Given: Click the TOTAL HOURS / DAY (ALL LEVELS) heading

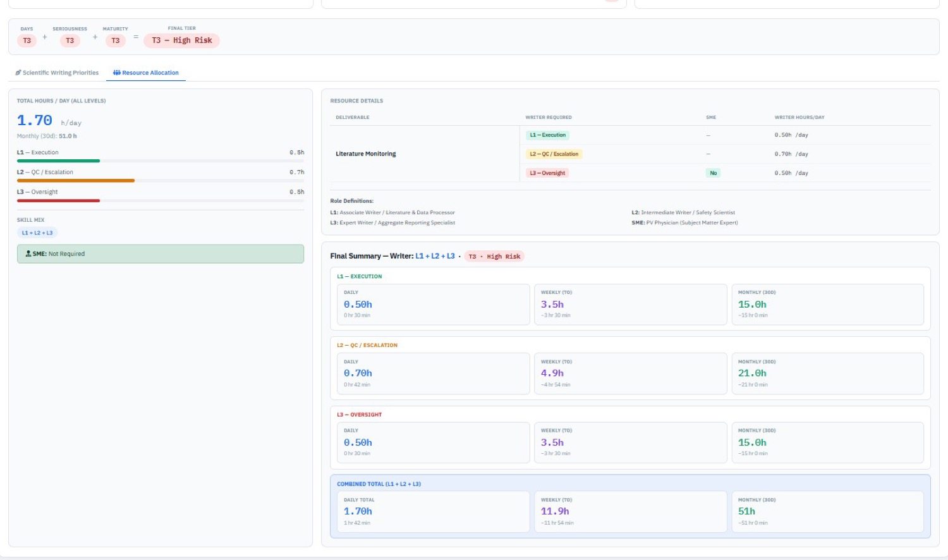Looking at the screenshot, I should (61, 100).
